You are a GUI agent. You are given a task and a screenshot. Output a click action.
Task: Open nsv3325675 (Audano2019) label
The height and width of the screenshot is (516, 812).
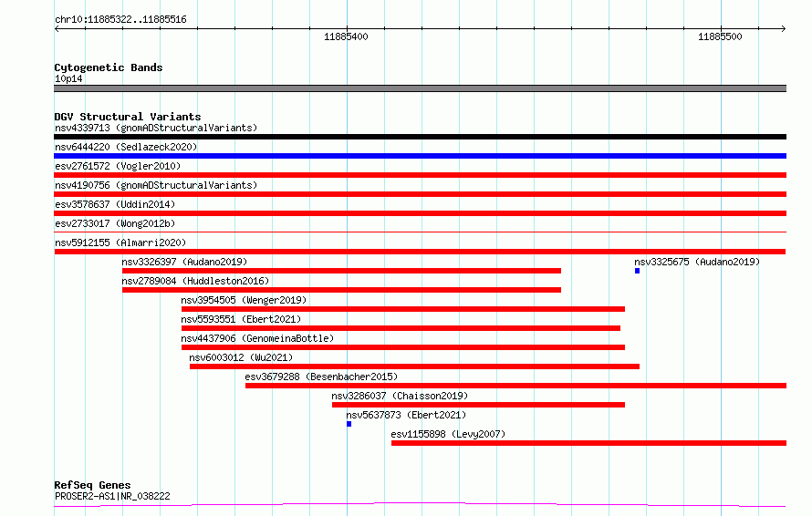(697, 262)
